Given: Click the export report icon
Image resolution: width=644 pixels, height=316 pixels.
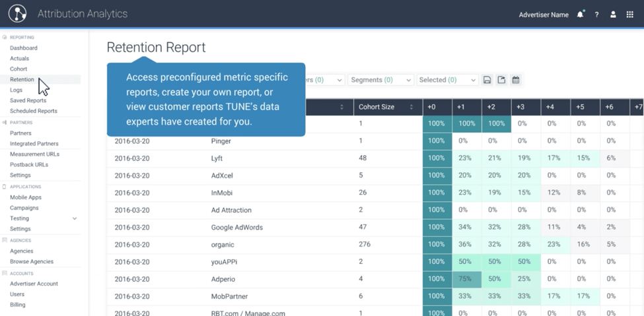Looking at the screenshot, I should pyautogui.click(x=501, y=80).
